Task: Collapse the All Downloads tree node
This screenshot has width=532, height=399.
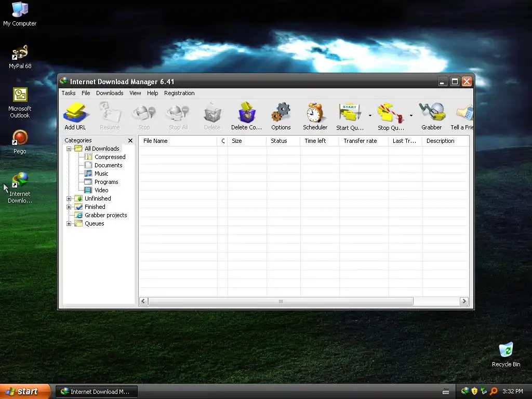Action: point(69,149)
